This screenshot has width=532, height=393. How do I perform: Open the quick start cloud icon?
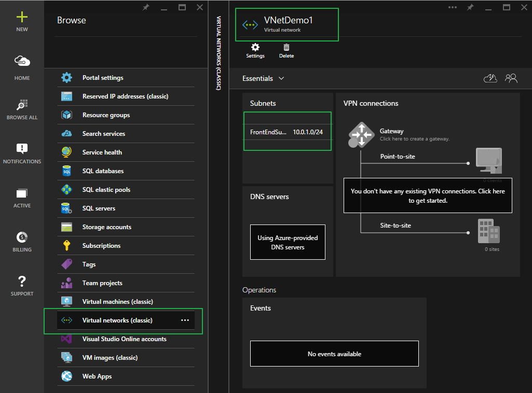pos(490,78)
